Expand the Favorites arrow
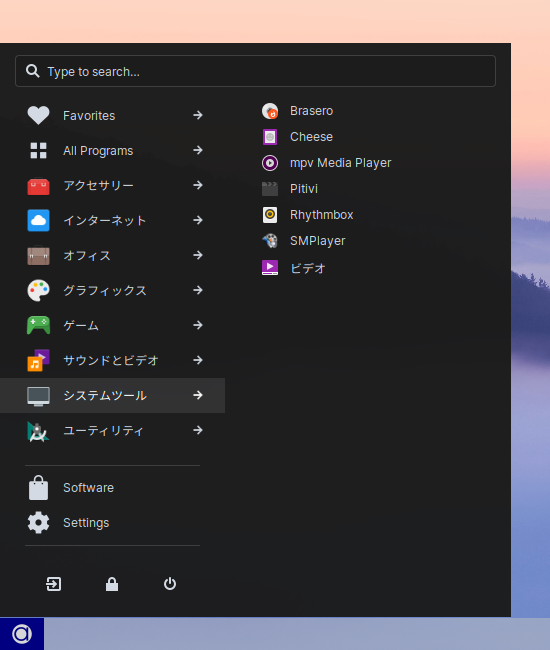Image resolution: width=550 pixels, height=650 pixels. point(198,115)
